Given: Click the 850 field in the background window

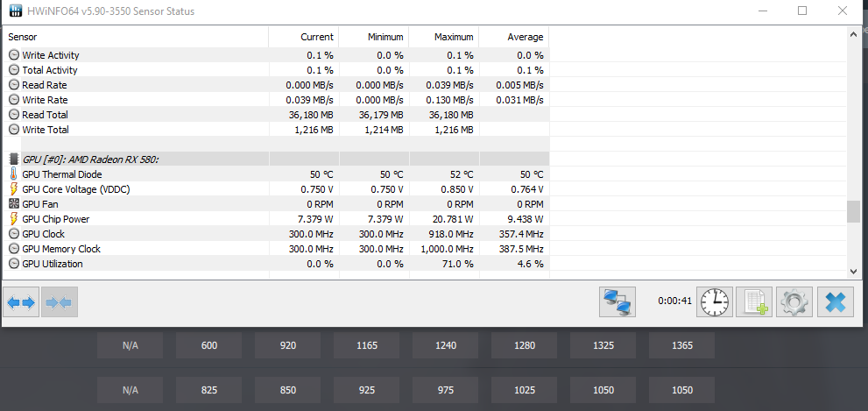Looking at the screenshot, I should 288,390.
